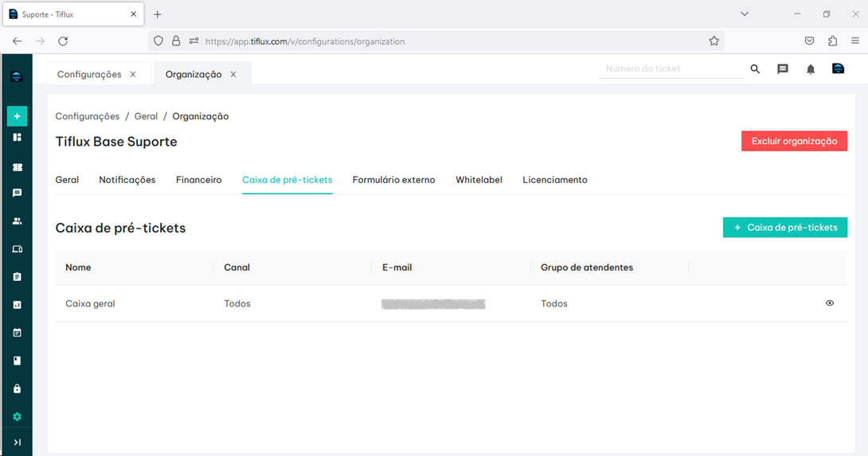Open the Firefox list all tabs chevron
The height and width of the screenshot is (456, 868).
coord(745,14)
